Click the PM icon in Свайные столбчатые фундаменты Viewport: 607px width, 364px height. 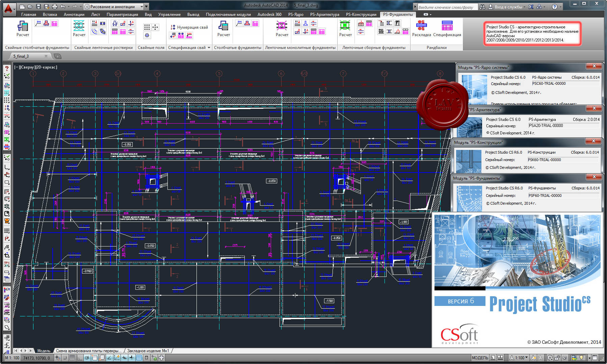(x=38, y=23)
